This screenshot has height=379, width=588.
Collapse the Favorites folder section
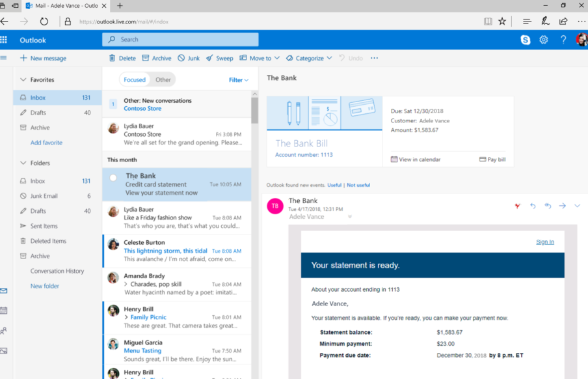coord(23,80)
